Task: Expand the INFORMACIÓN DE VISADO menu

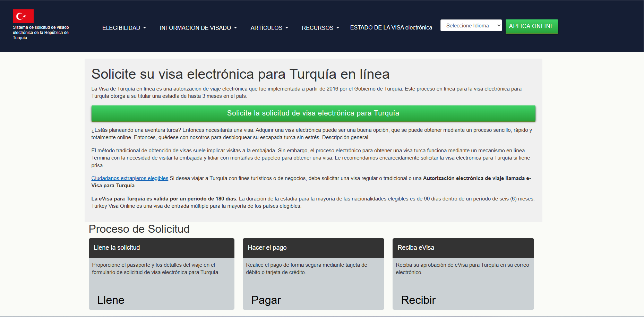Action: (198, 28)
